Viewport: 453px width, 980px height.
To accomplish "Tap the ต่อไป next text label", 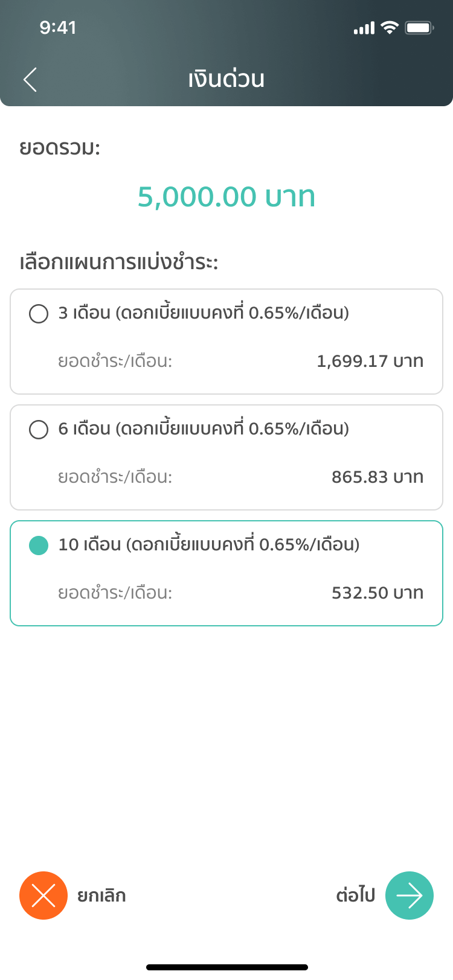I will (x=355, y=896).
